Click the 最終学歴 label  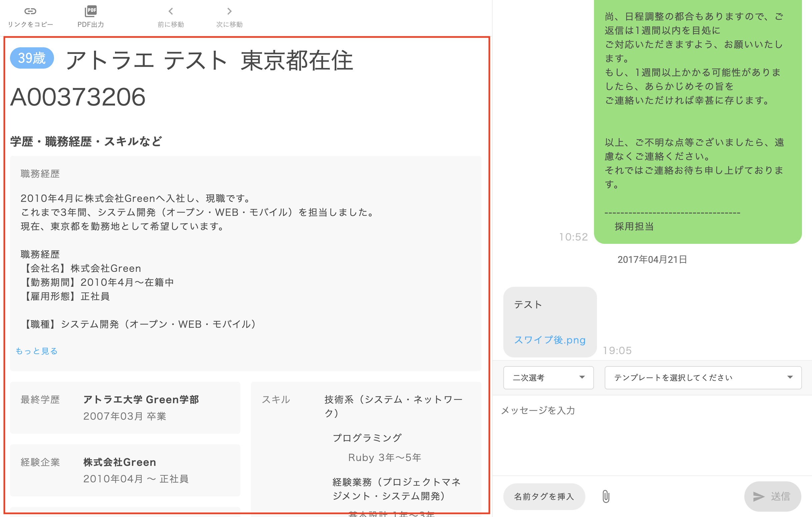coord(40,399)
